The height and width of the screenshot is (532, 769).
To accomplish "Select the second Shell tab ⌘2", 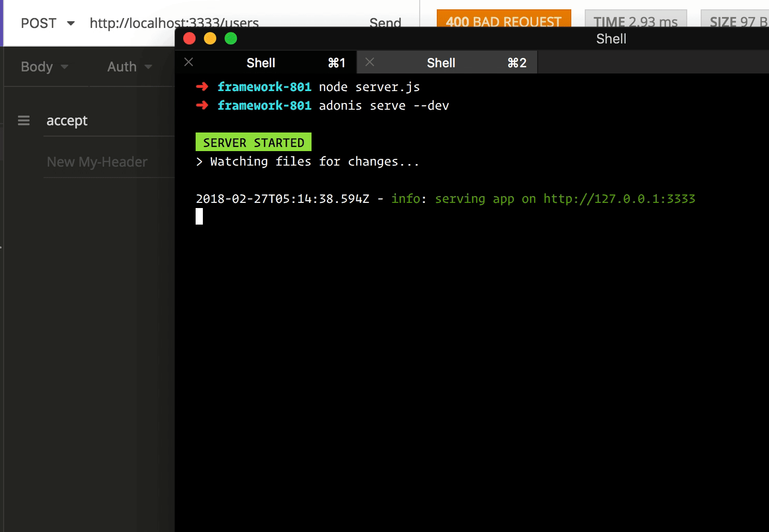I will 447,63.
